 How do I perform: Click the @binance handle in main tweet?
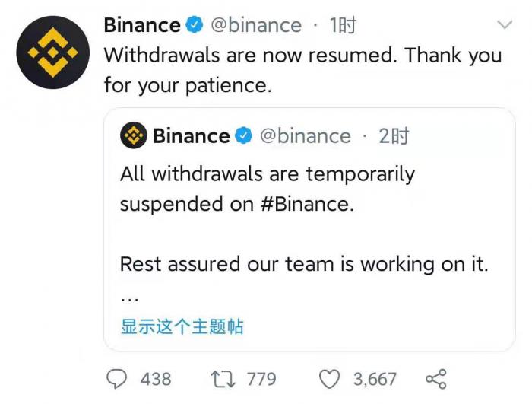point(255,25)
